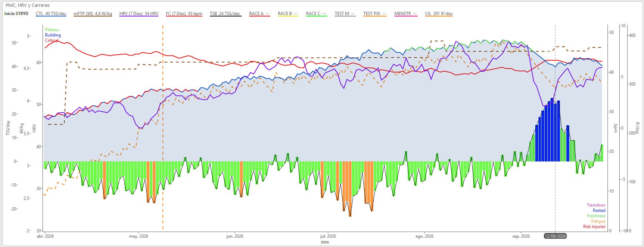644x247 pixels.
Task: Click the rotated IF/day axis title
Action: coord(637,128)
